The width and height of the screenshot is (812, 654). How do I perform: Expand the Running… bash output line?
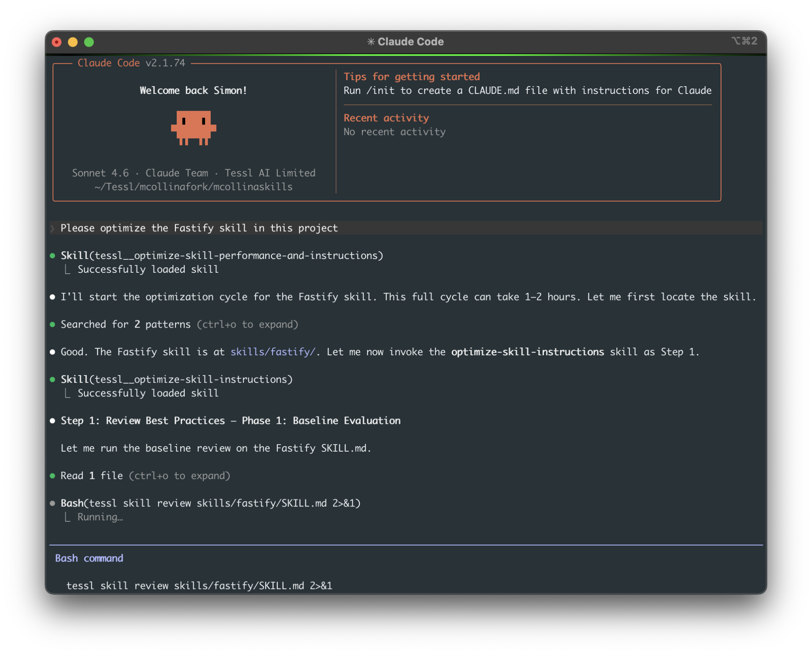click(100, 517)
